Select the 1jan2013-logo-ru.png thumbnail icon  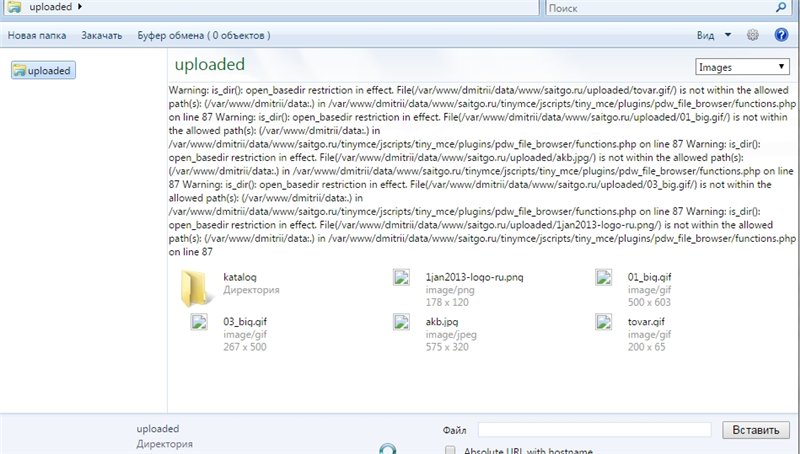click(402, 278)
